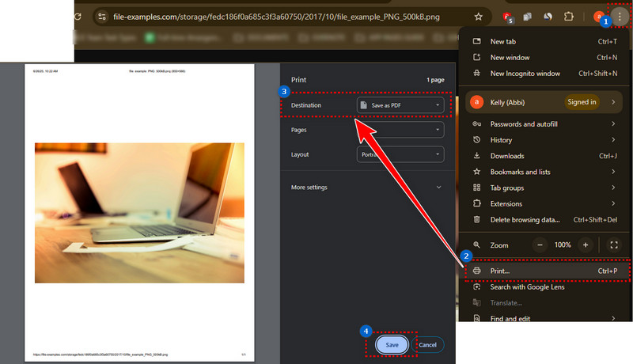
Task: Select Find and edit menu item
Action: point(545,318)
